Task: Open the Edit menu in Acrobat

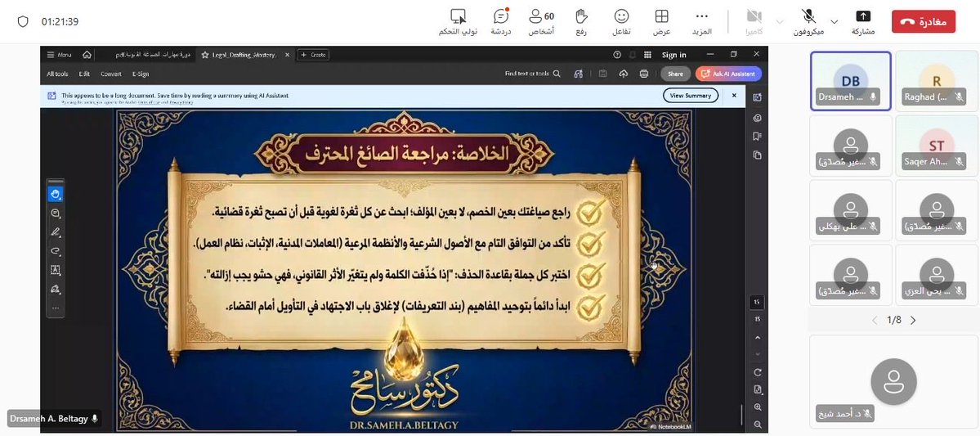Action: point(84,74)
